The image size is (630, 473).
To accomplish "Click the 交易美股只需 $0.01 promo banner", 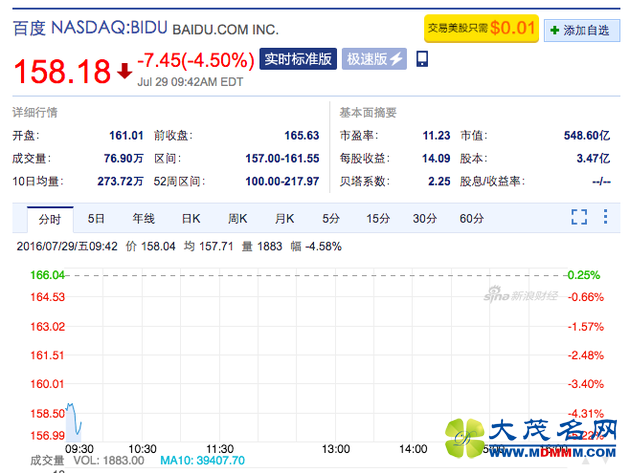I will point(481,28).
